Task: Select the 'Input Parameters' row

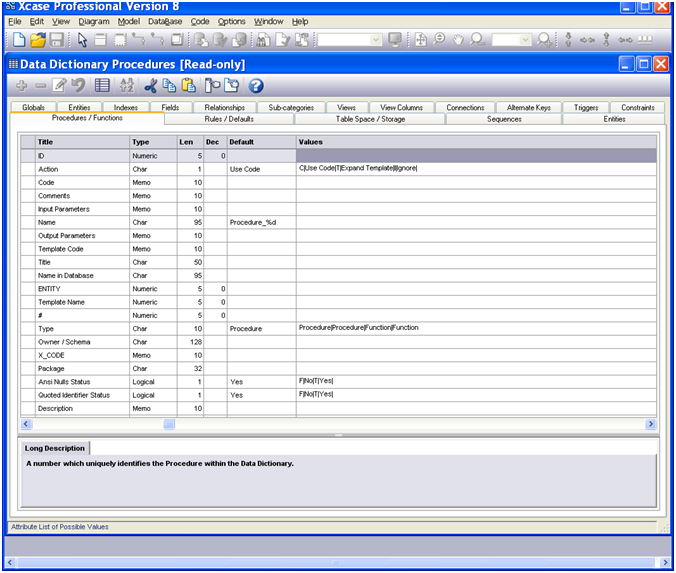Action: pos(338,209)
